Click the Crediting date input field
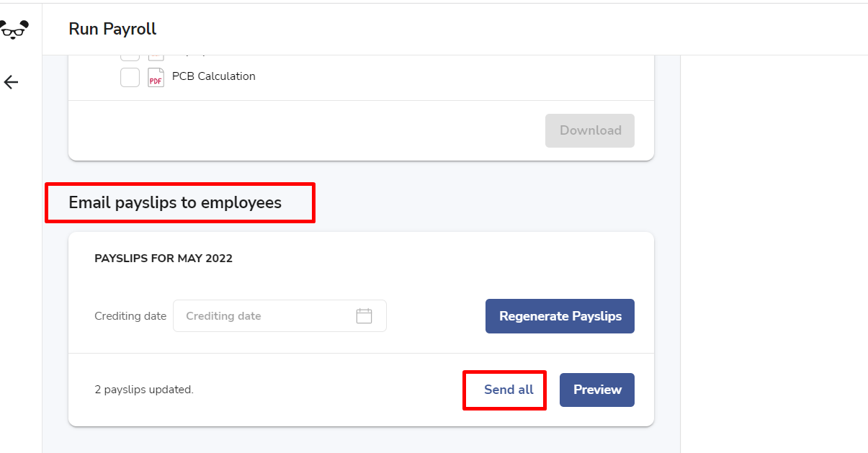The image size is (868, 453). click(x=279, y=315)
